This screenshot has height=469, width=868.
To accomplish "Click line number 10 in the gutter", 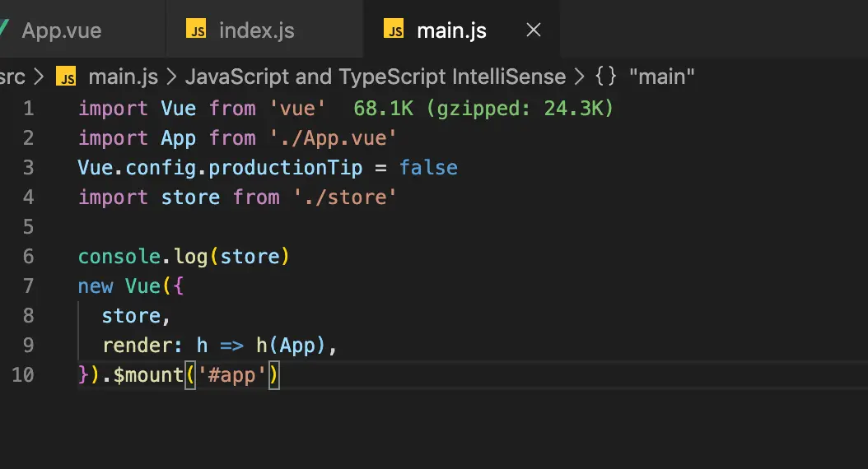I will click(x=23, y=374).
